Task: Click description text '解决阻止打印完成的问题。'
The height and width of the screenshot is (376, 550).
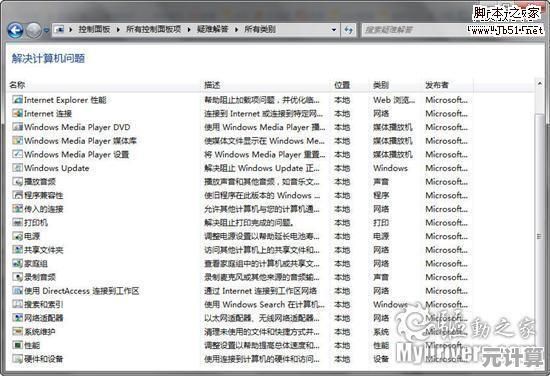Action: [x=249, y=222]
